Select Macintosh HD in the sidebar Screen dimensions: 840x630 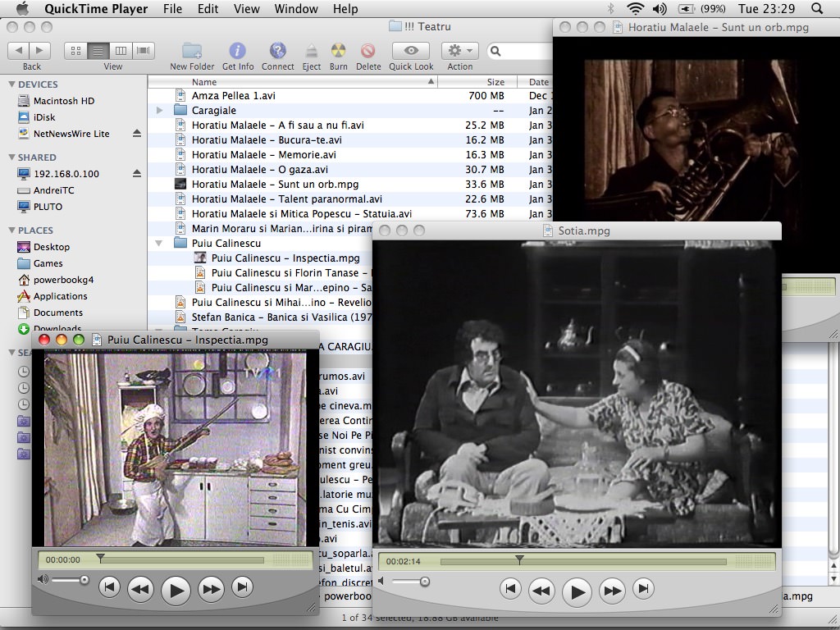tap(64, 101)
